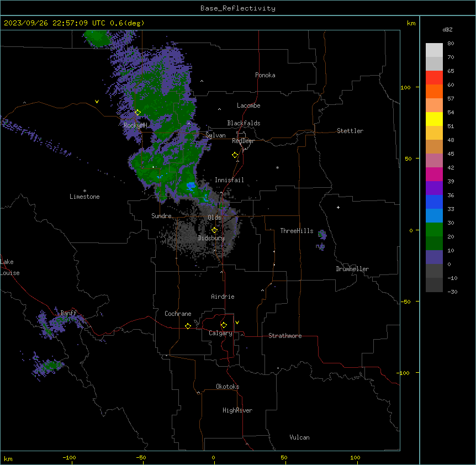Click the -30 value on dBZ legend
This screenshot has height=465, width=476.
(452, 292)
